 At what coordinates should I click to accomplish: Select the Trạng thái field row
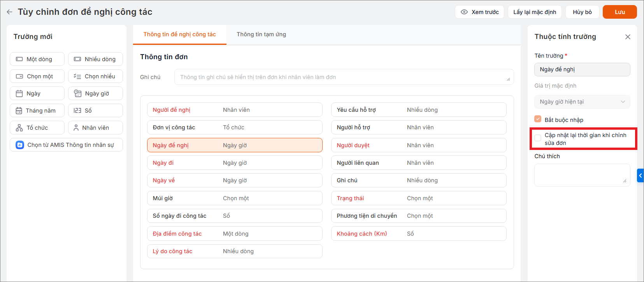tap(419, 198)
